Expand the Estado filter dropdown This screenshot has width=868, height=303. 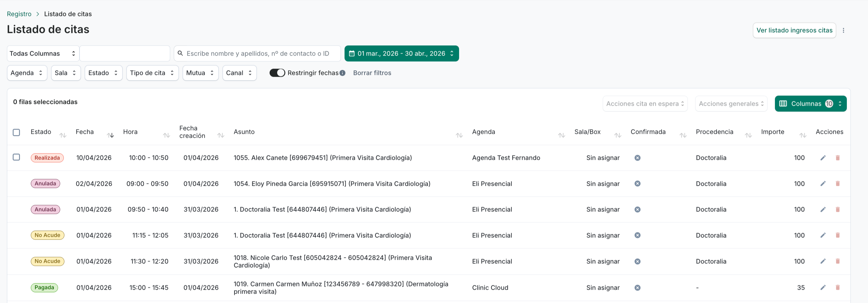103,73
